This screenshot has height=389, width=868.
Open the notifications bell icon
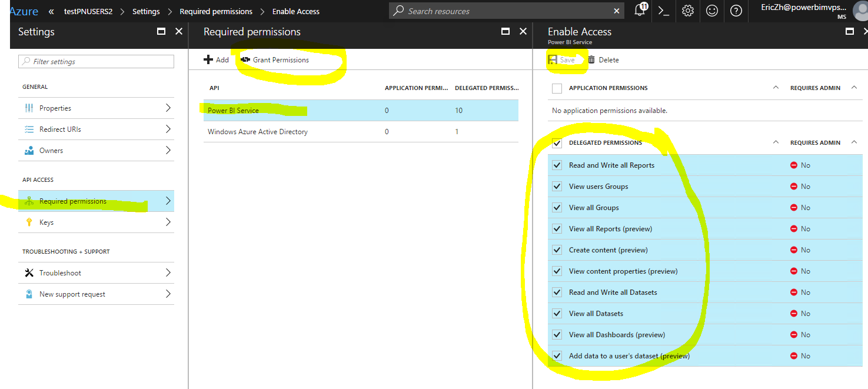640,11
